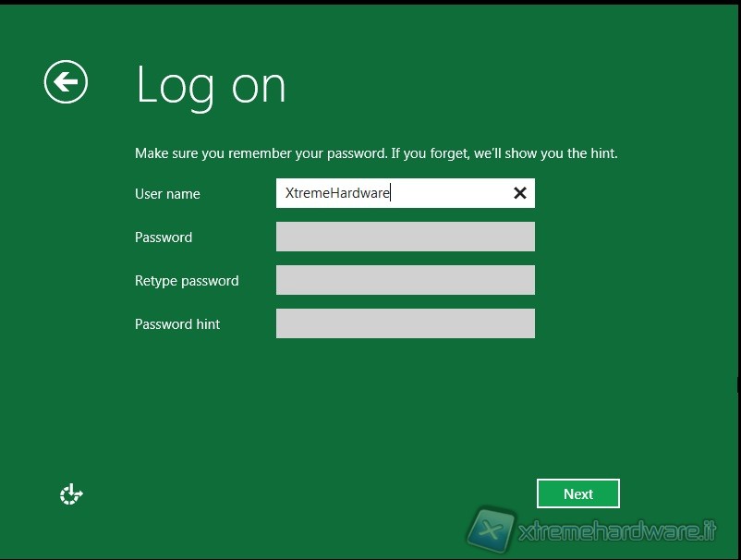Clear the User name field with X

(x=519, y=193)
